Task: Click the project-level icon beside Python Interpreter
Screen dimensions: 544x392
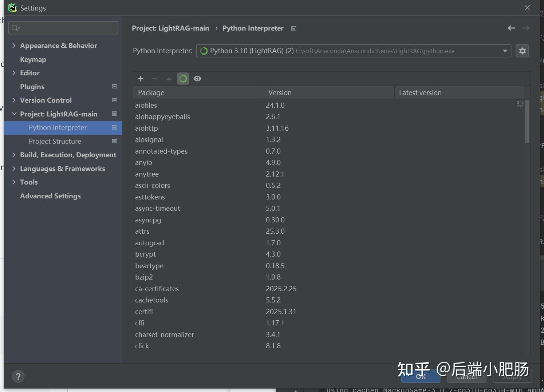Action: pos(115,127)
